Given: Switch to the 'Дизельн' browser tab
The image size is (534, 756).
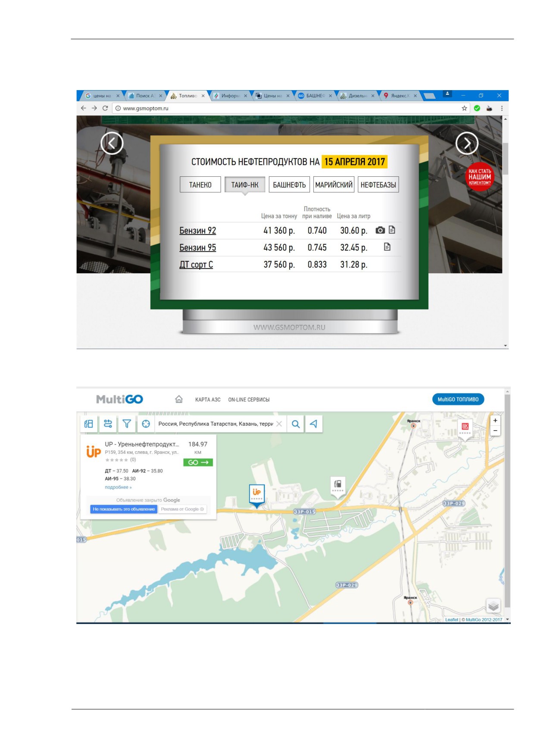Looking at the screenshot, I should click(x=357, y=96).
